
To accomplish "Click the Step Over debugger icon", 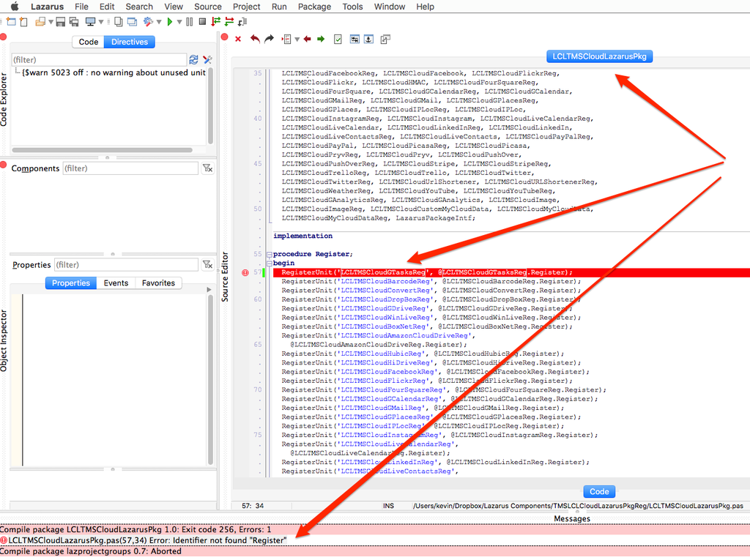I will [229, 21].
